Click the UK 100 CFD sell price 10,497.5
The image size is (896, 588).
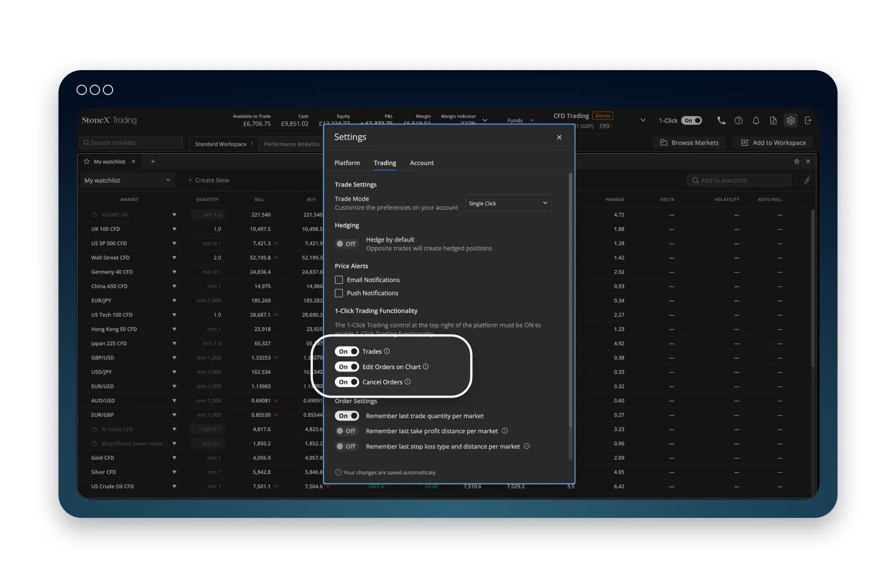pos(260,229)
